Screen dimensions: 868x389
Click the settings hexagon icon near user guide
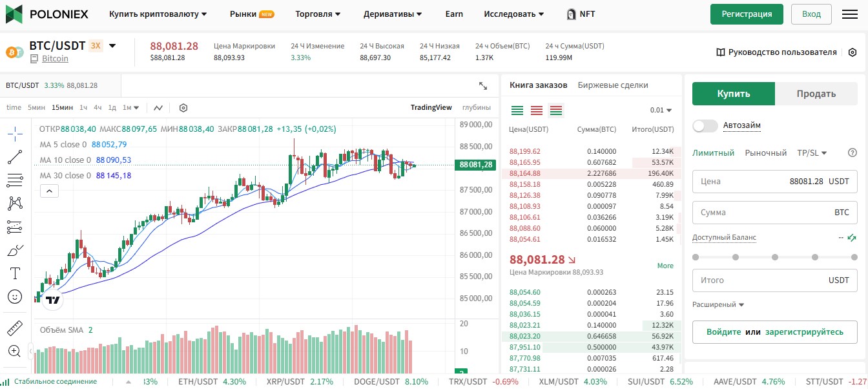852,52
